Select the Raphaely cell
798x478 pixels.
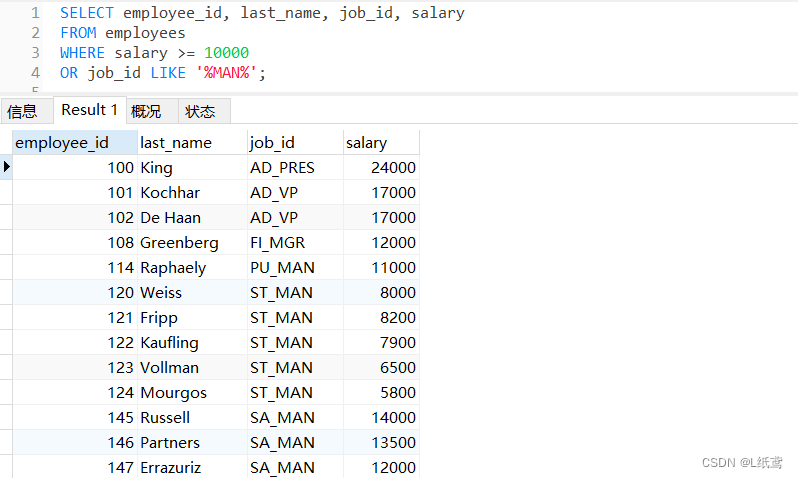coord(192,267)
